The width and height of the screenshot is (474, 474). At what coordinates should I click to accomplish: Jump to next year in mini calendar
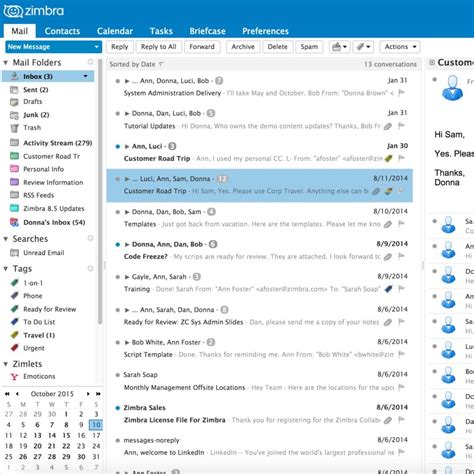(x=98, y=394)
